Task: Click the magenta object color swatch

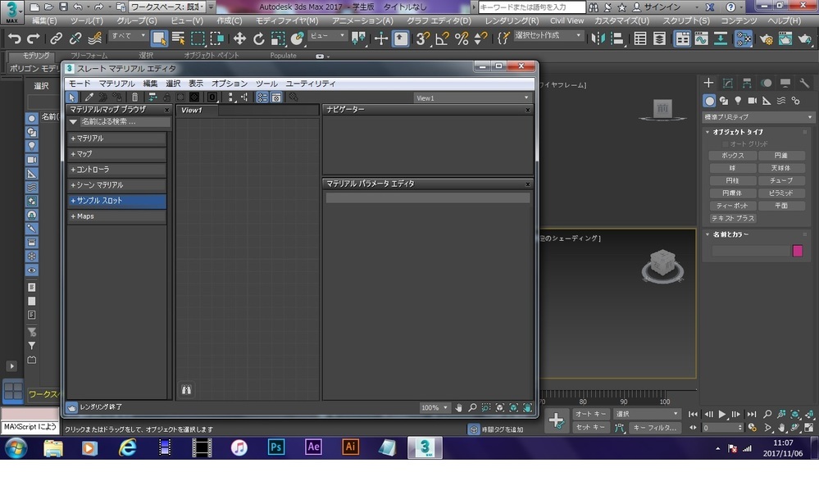Action: coord(798,251)
